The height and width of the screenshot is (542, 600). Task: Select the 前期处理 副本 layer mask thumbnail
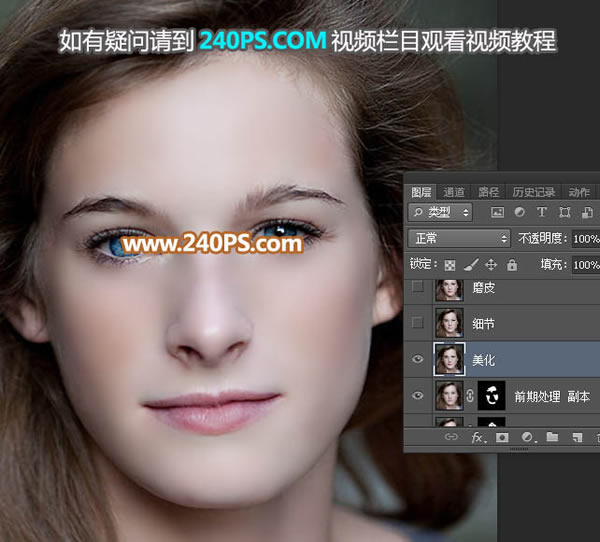[491, 396]
